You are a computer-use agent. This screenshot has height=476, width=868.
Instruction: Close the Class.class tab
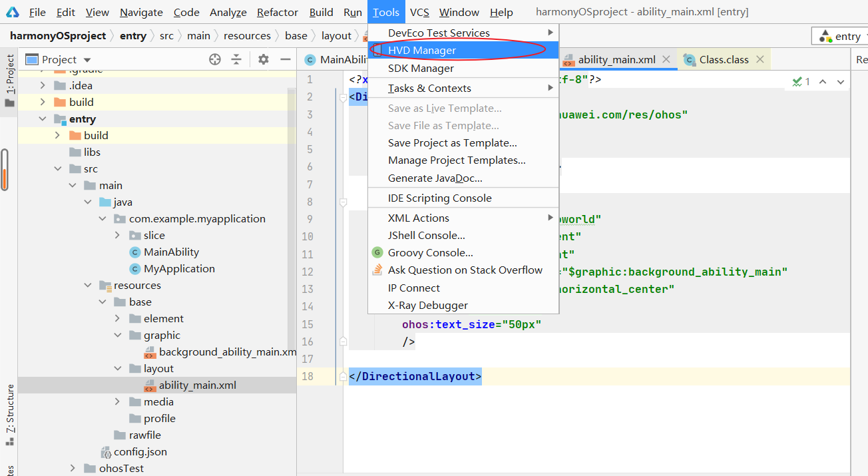(x=759, y=60)
